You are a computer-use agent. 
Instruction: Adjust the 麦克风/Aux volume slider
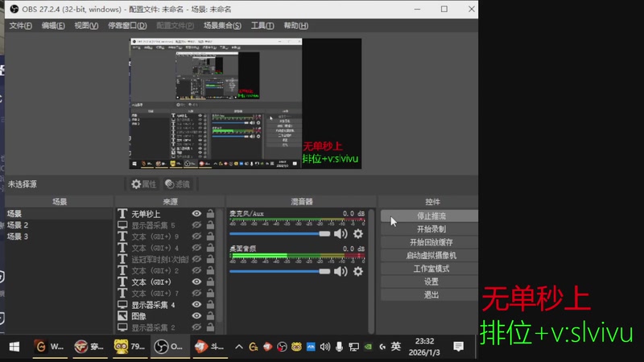[279, 234]
